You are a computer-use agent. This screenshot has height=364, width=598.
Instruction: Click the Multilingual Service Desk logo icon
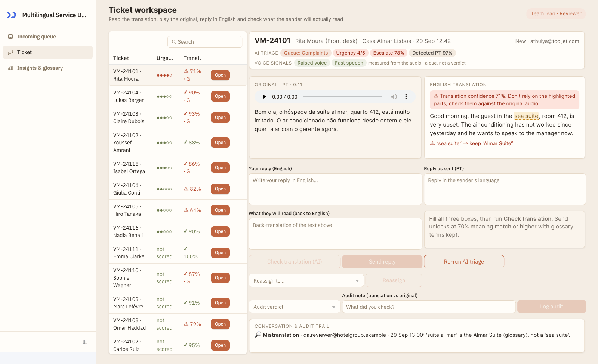(x=12, y=15)
